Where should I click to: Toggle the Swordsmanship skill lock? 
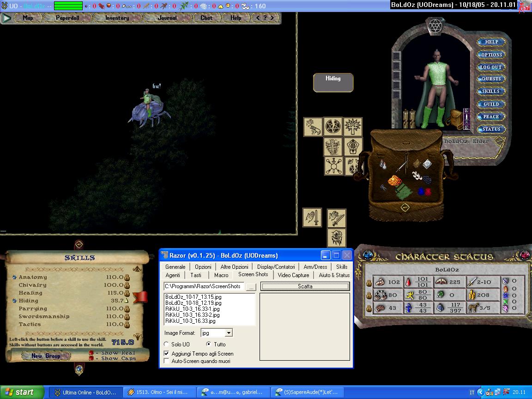127,316
